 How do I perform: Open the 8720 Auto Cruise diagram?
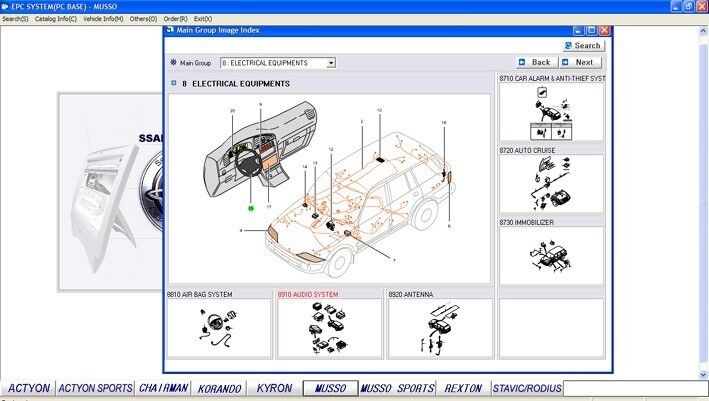coord(551,184)
